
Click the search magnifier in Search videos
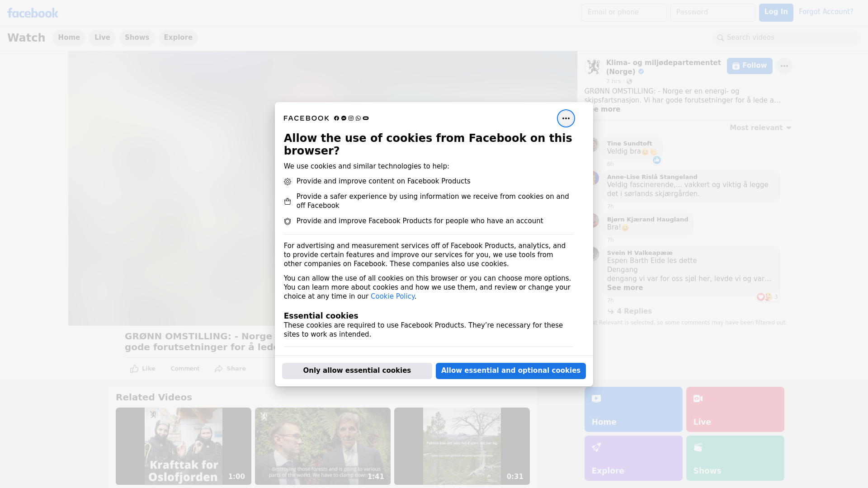click(720, 38)
